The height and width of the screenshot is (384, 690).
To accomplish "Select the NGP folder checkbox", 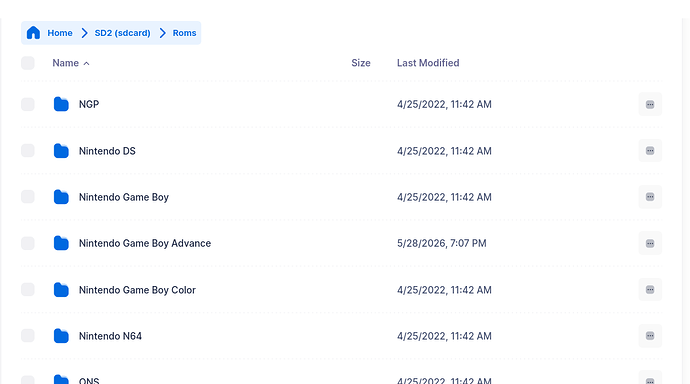I will 28,104.
